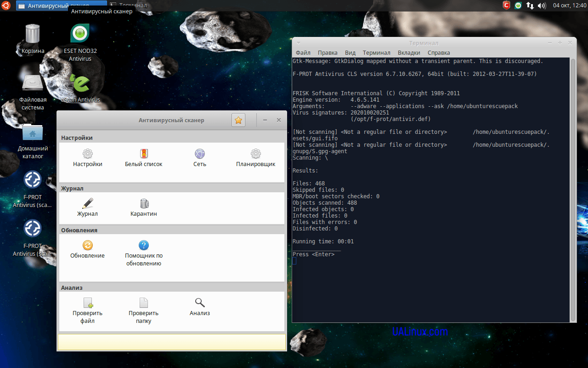Open the Сеть network settings icon
The image size is (588, 368).
point(200,158)
